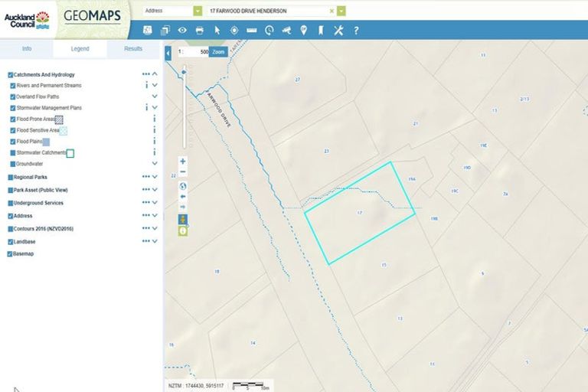Open the help question mark icon
The height and width of the screenshot is (392, 588).
[356, 31]
